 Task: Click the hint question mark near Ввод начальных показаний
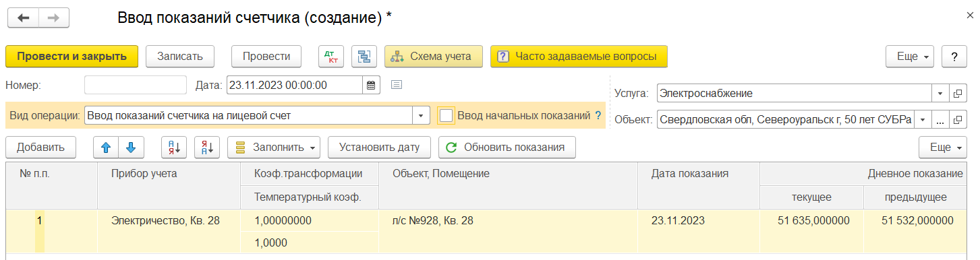tap(598, 115)
